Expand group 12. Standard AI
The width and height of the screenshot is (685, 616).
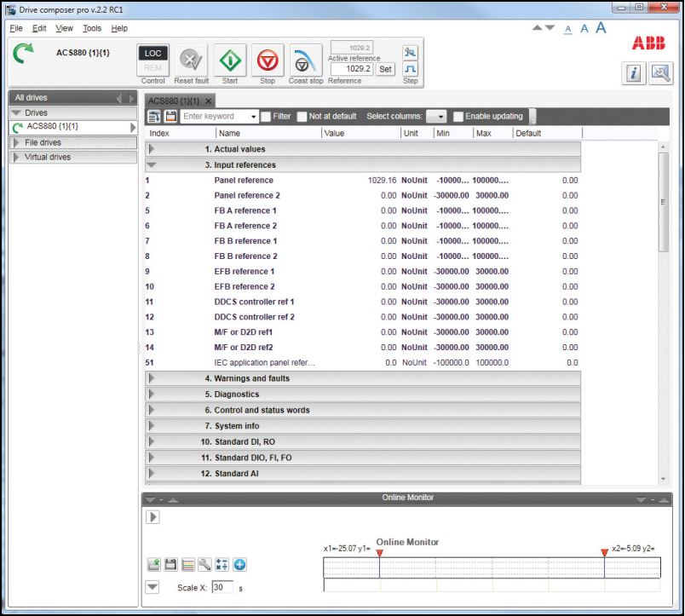151,473
